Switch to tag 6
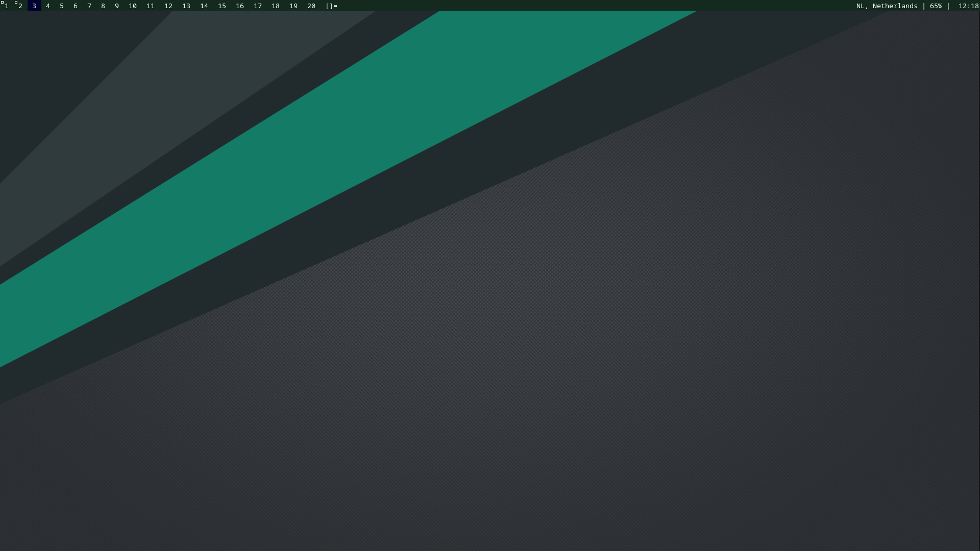 (x=76, y=6)
